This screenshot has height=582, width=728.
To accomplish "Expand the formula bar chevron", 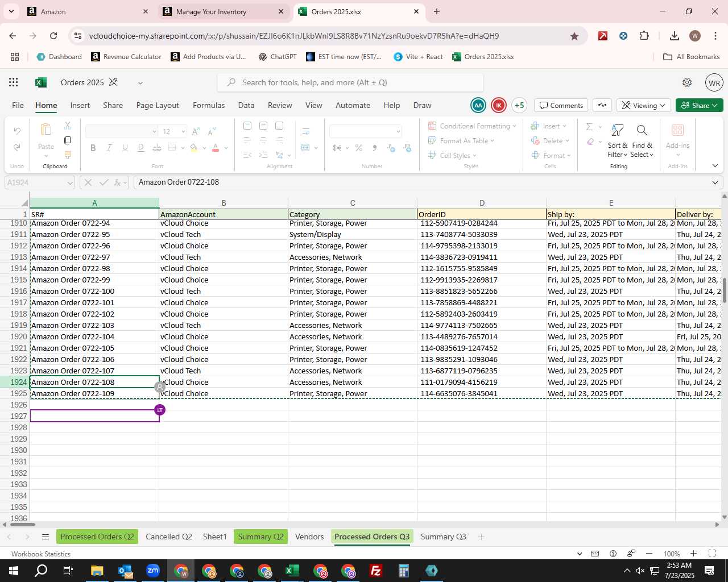I will click(715, 182).
